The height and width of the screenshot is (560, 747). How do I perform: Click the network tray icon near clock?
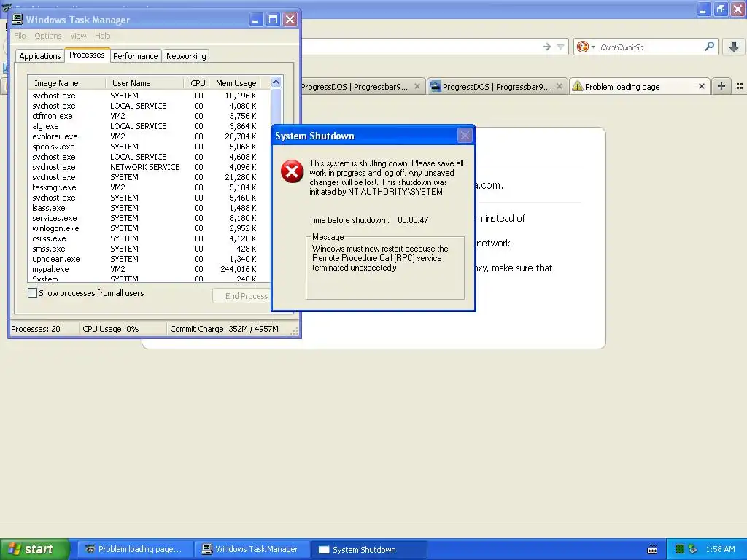pyautogui.click(x=693, y=549)
